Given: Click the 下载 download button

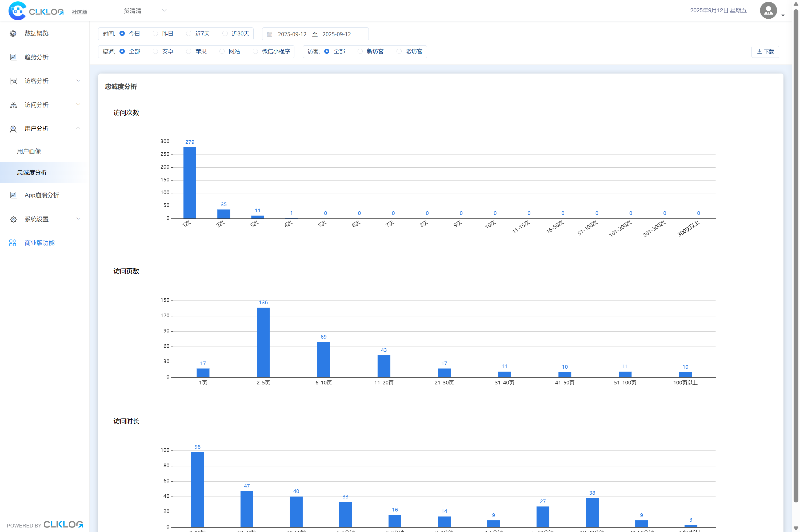Looking at the screenshot, I should point(765,52).
